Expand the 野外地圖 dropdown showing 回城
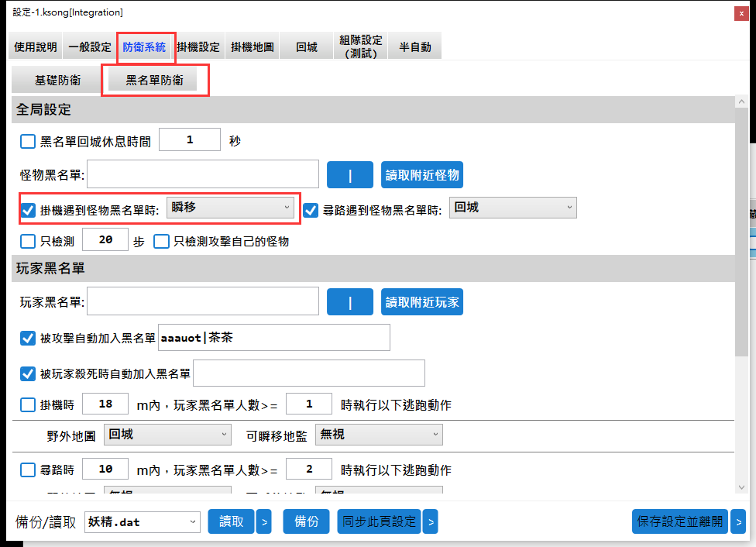This screenshot has height=547, width=756. tap(167, 435)
